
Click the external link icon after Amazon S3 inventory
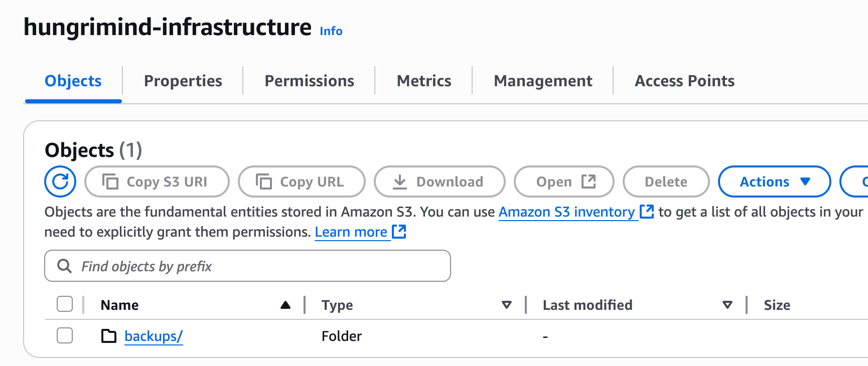point(647,212)
